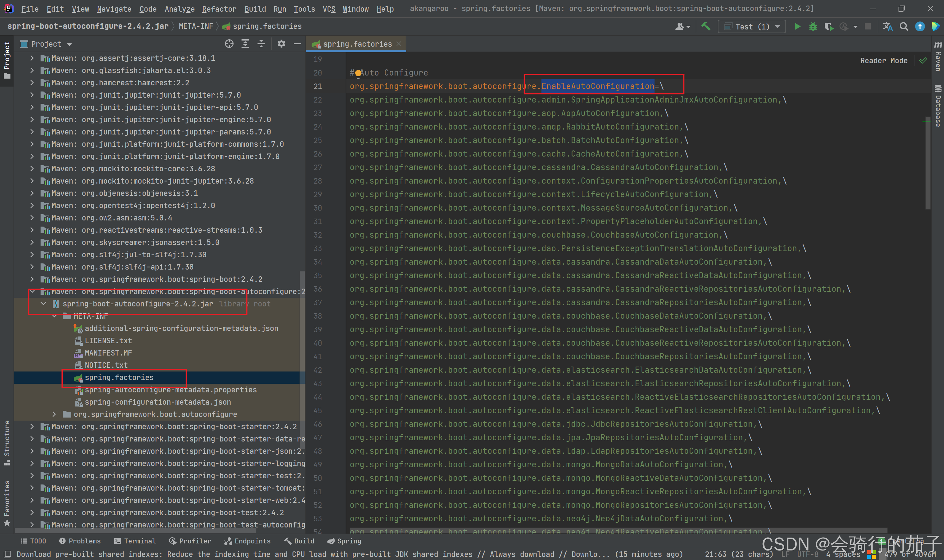944x560 pixels.
Task: Click the Translate icon in toolbar
Action: click(x=887, y=26)
